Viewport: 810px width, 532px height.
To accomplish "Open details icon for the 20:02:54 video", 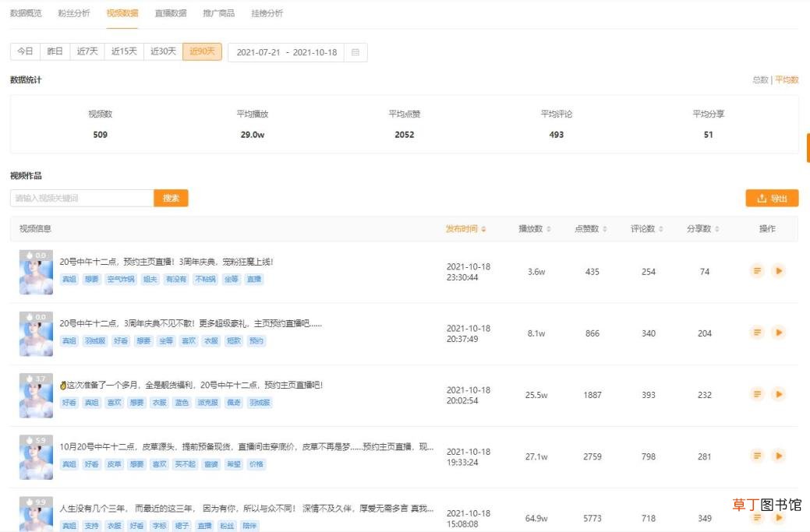I will [x=757, y=394].
